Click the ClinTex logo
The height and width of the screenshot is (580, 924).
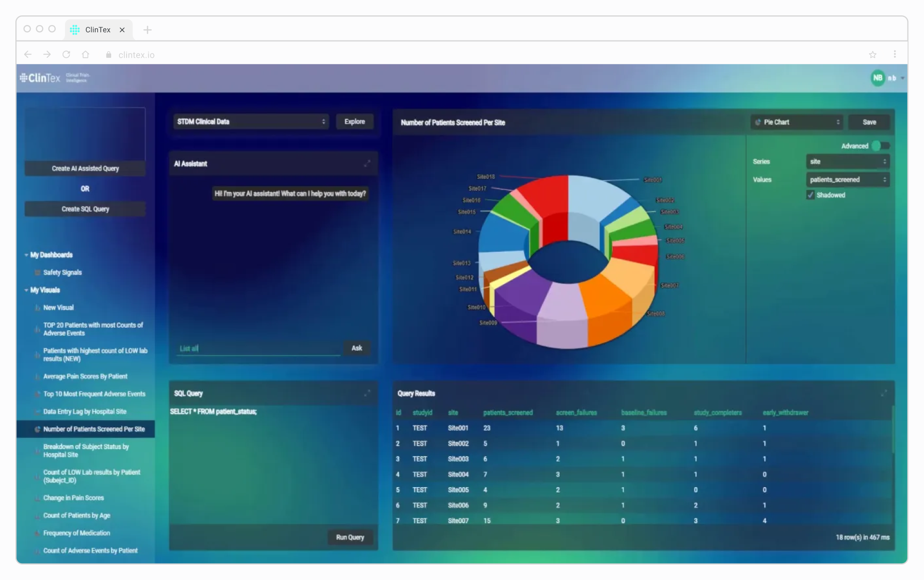click(40, 77)
